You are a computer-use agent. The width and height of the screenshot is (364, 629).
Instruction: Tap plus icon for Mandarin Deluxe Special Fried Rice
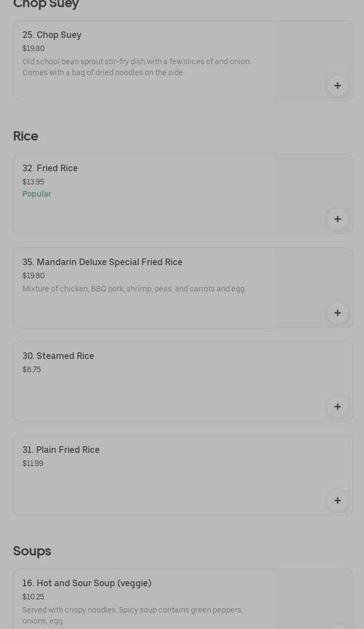click(x=337, y=313)
